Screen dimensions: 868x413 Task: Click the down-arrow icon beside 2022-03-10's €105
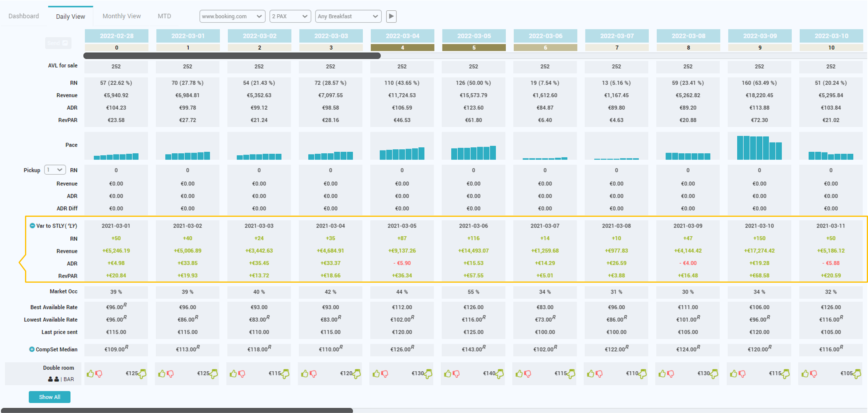[x=857, y=374]
